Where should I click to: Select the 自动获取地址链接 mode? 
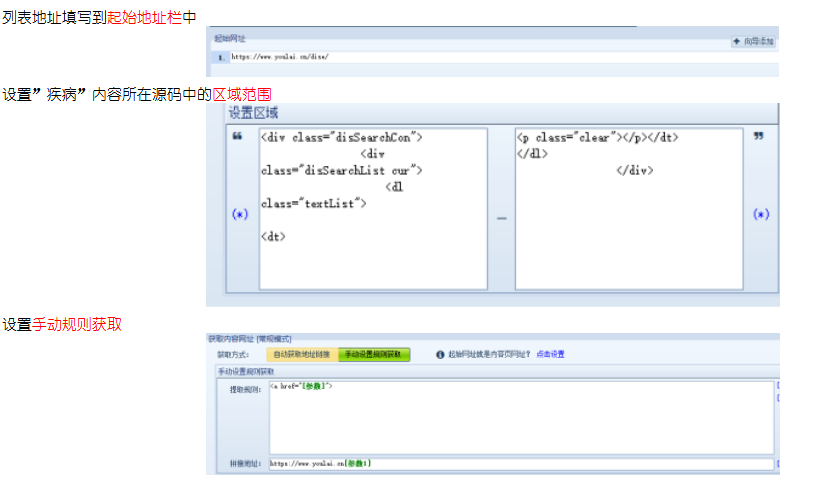pyautogui.click(x=301, y=354)
